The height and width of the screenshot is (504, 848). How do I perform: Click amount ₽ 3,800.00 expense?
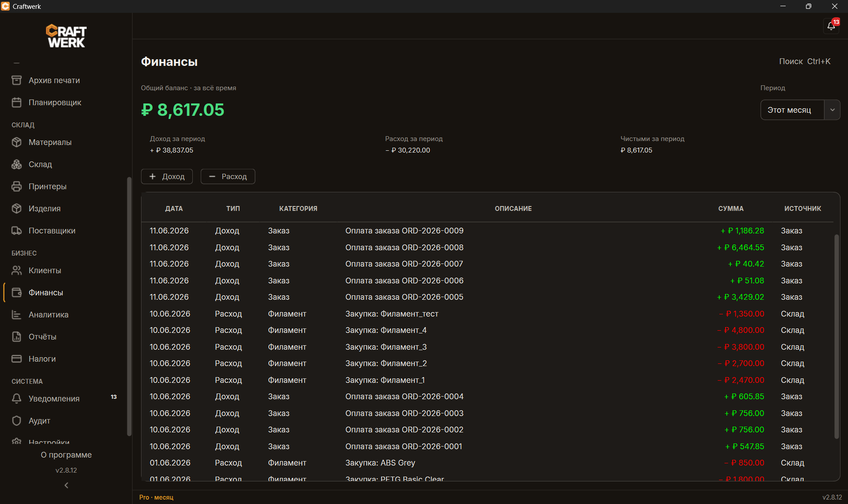point(741,347)
